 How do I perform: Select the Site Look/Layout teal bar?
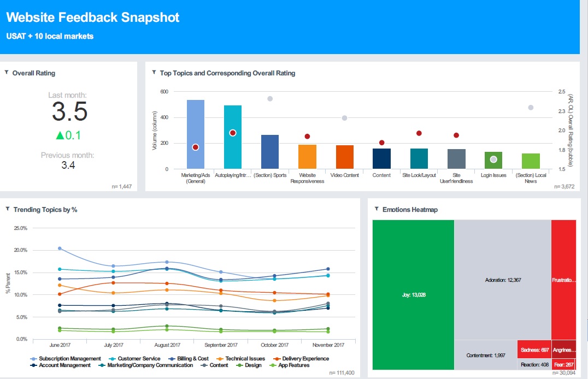pos(419,158)
